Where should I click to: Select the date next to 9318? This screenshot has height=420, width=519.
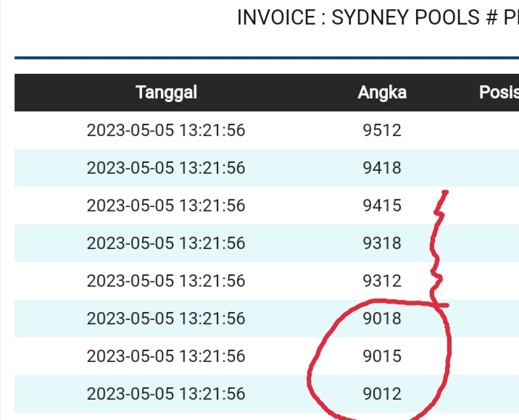166,243
